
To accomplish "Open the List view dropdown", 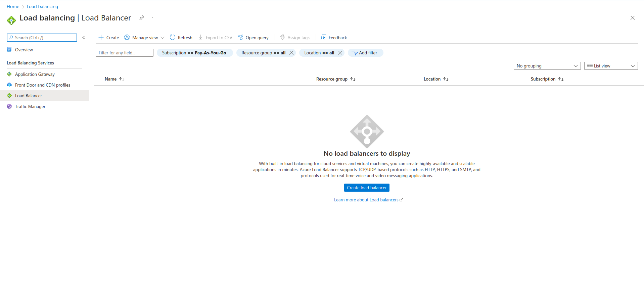I will pos(611,66).
